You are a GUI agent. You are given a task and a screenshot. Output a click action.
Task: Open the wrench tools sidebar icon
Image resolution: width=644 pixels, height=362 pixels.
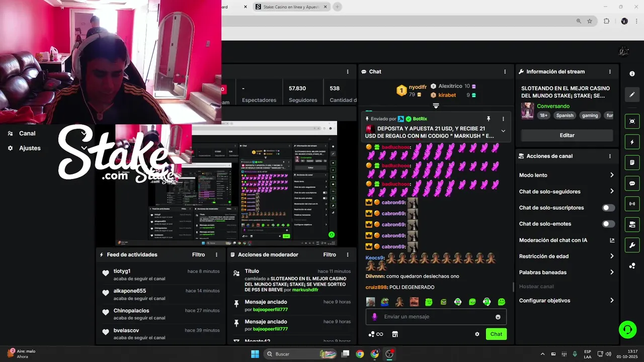(632, 245)
